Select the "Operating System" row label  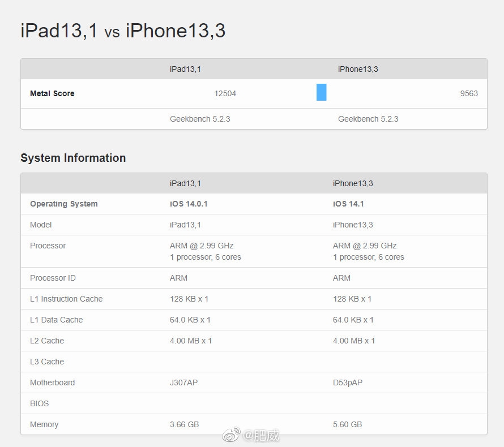pos(63,204)
